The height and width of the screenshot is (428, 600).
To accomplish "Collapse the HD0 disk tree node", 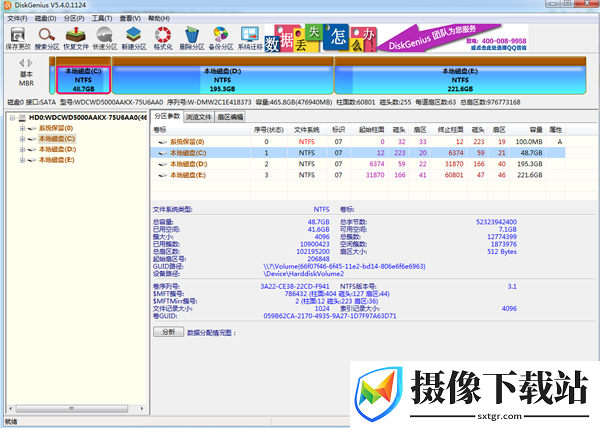I will (13, 118).
